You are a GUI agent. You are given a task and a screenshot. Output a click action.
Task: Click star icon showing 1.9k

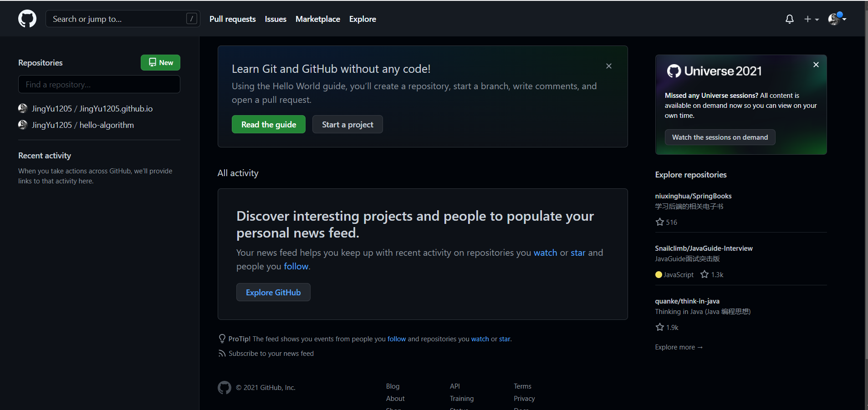click(659, 327)
